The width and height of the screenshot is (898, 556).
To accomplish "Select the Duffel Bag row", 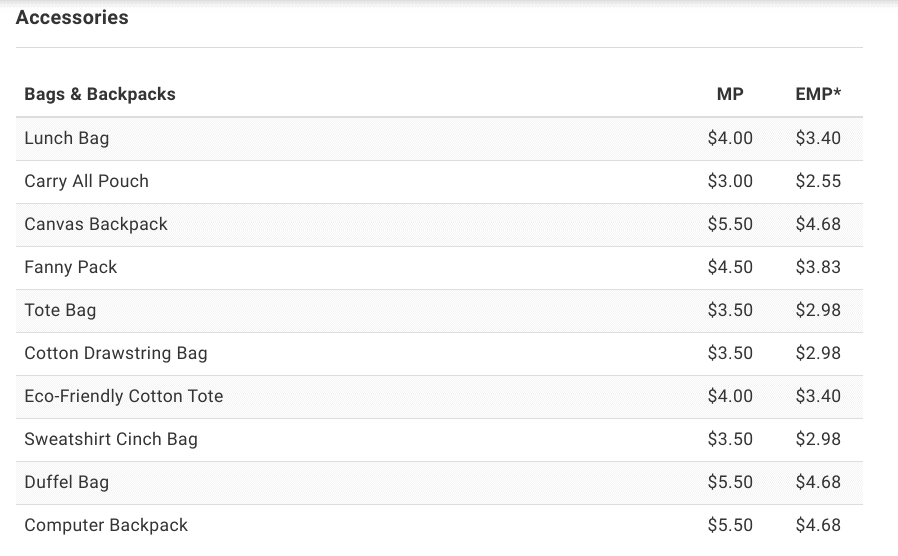I will (x=439, y=482).
